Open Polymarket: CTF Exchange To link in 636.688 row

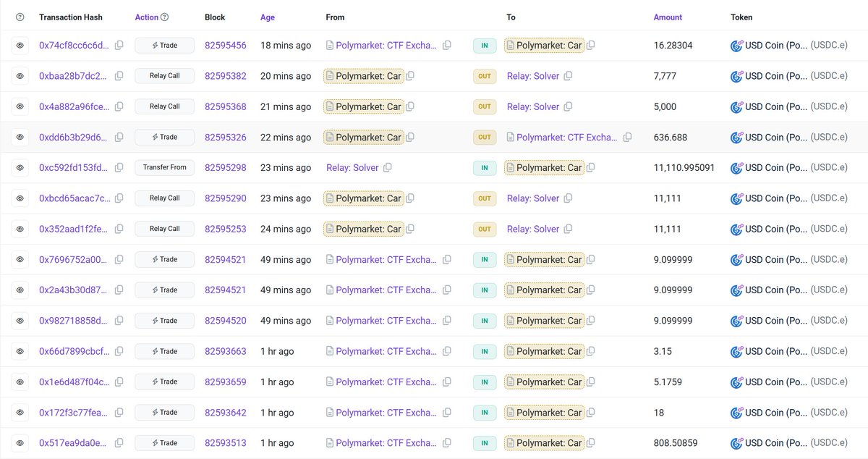click(x=567, y=137)
